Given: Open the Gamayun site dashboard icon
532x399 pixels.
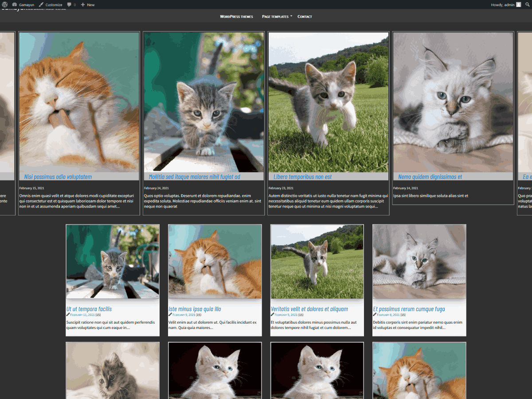Looking at the screenshot, I should point(14,4).
